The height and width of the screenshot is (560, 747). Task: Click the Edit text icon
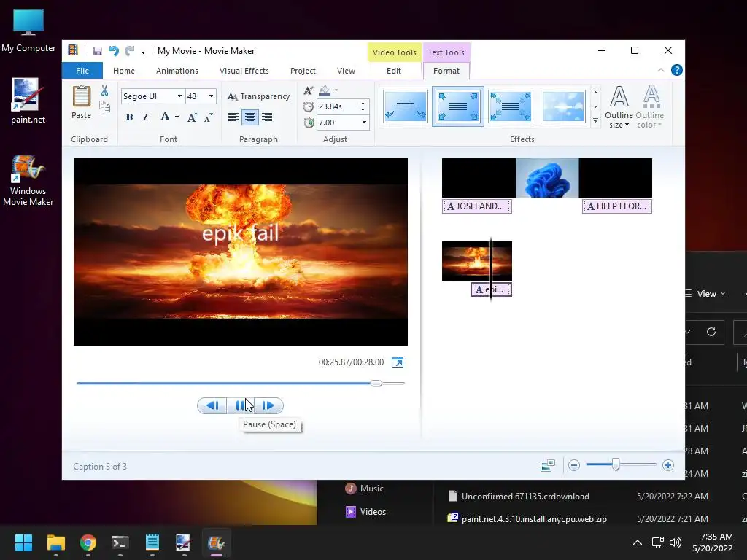tap(309, 90)
